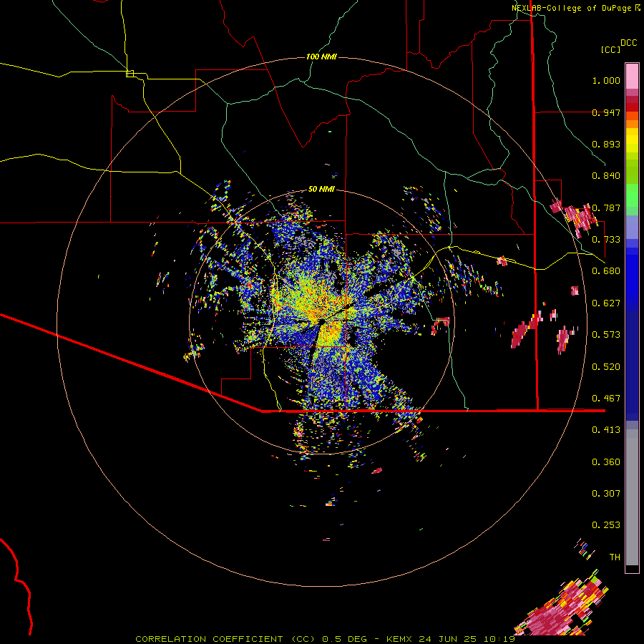Pick the bright green color bar segment
The height and width of the screenshot is (644, 644).
click(632, 195)
